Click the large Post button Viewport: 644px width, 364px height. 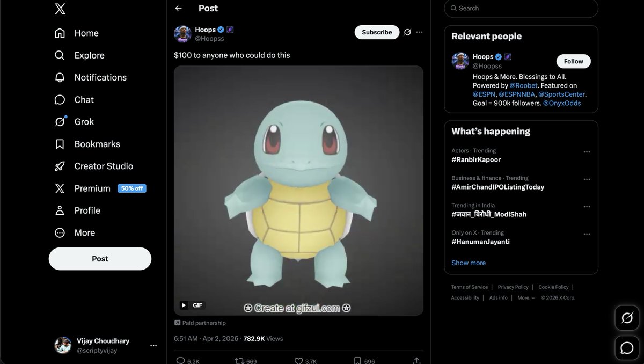[x=100, y=259]
